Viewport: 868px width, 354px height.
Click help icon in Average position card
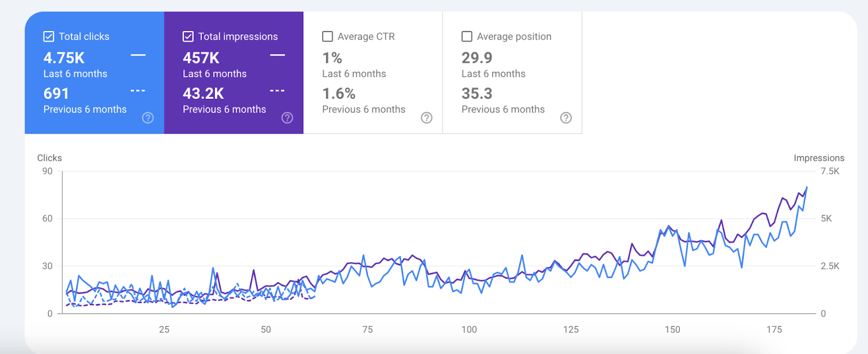coord(566,118)
